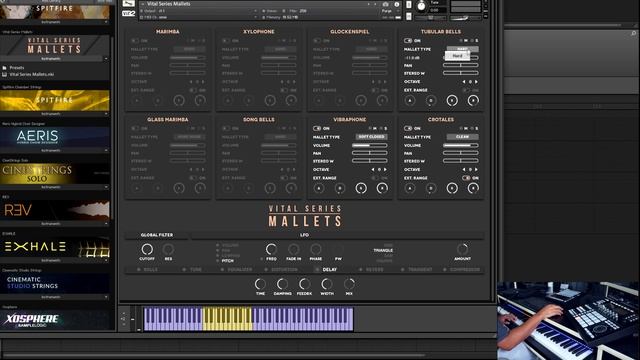The image size is (640, 360).
Task: Open Vital Series Mallets.nki file
Action: point(31,75)
